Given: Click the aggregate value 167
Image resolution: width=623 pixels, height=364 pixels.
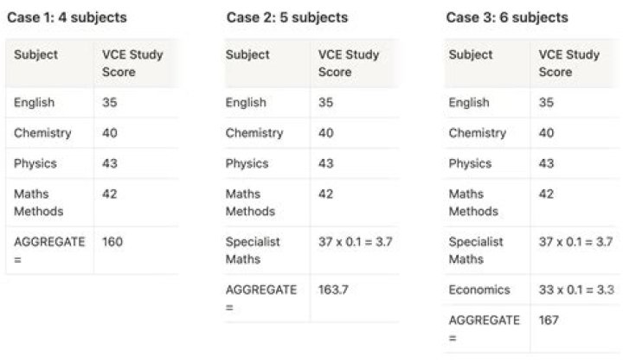Looking at the screenshot, I should pos(549,320).
